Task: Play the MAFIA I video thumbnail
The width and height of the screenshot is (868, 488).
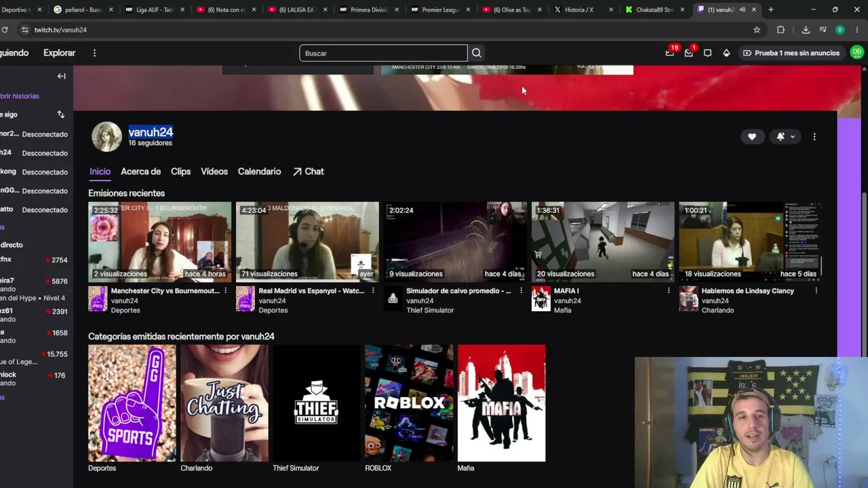Action: (x=603, y=241)
